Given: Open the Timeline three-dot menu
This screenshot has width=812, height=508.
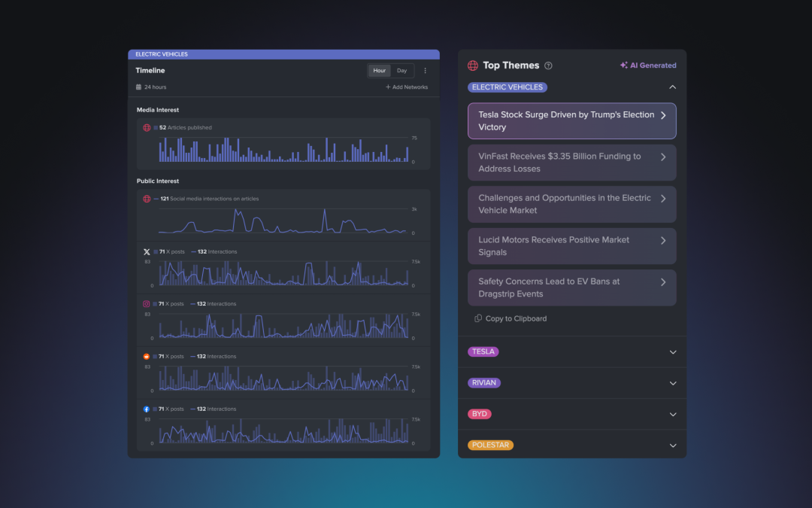Looking at the screenshot, I should [425, 70].
